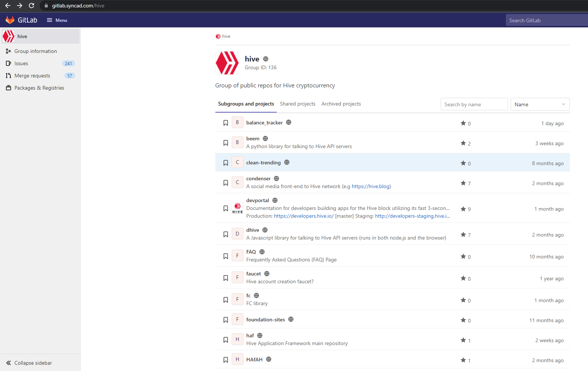
Task: Open Merge requests in sidebar
Action: (40, 76)
